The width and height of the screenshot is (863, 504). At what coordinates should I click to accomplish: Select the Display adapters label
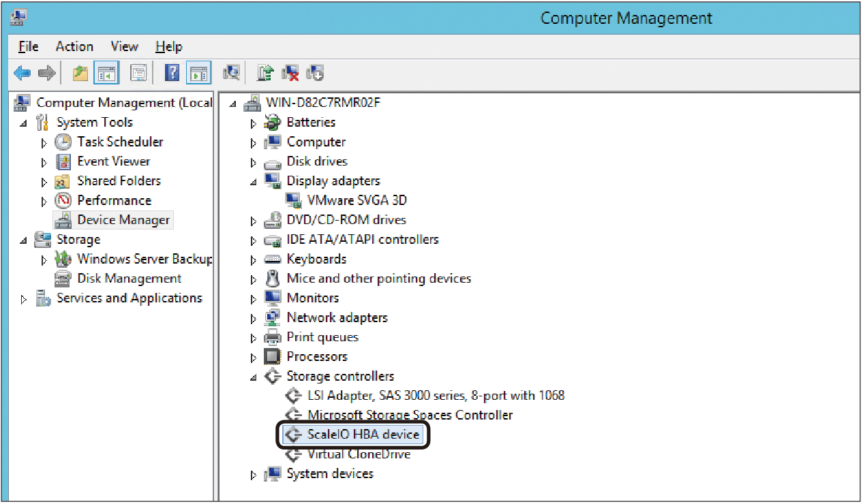pos(333,180)
